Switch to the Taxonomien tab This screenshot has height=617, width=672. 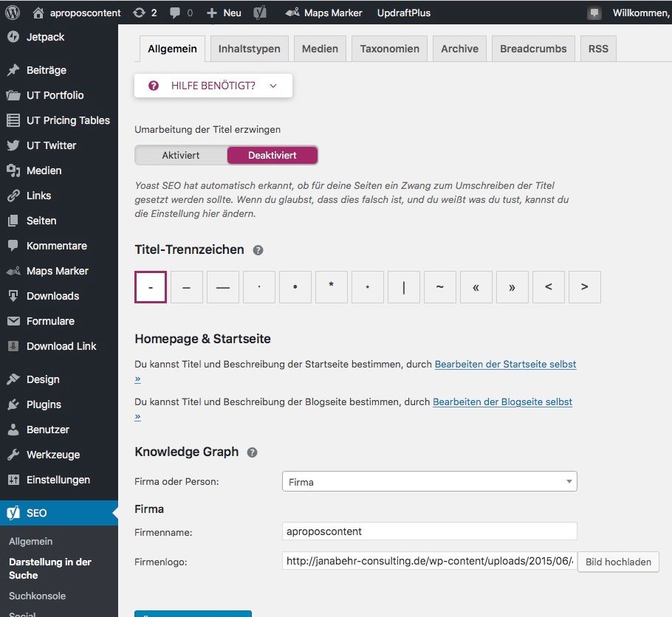click(390, 49)
